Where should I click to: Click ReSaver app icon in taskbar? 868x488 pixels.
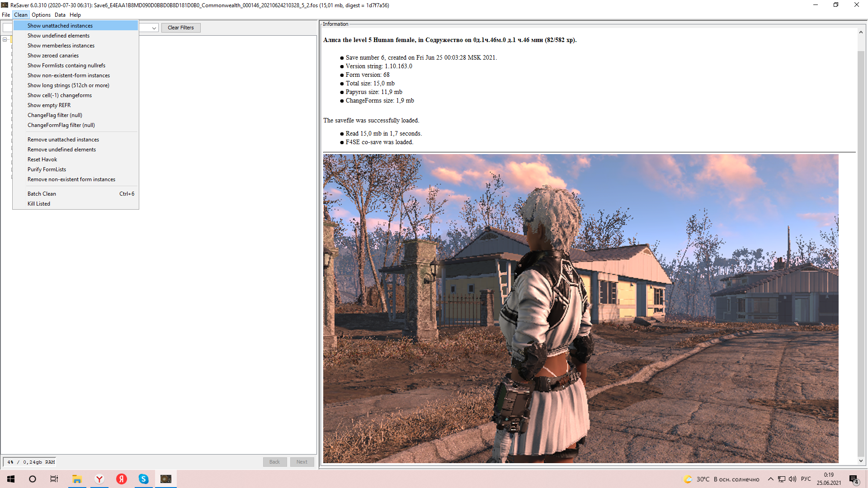(x=166, y=479)
